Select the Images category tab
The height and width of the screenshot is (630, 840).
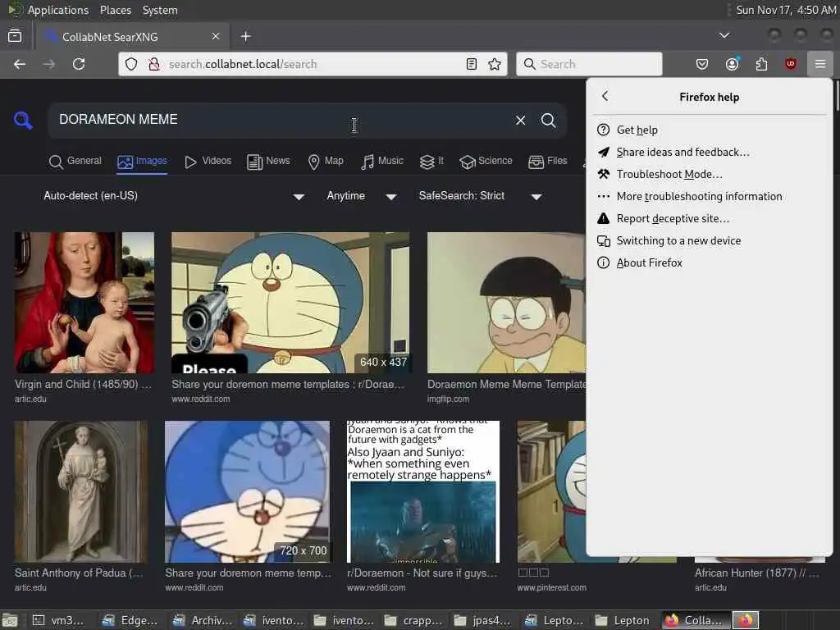(x=142, y=162)
